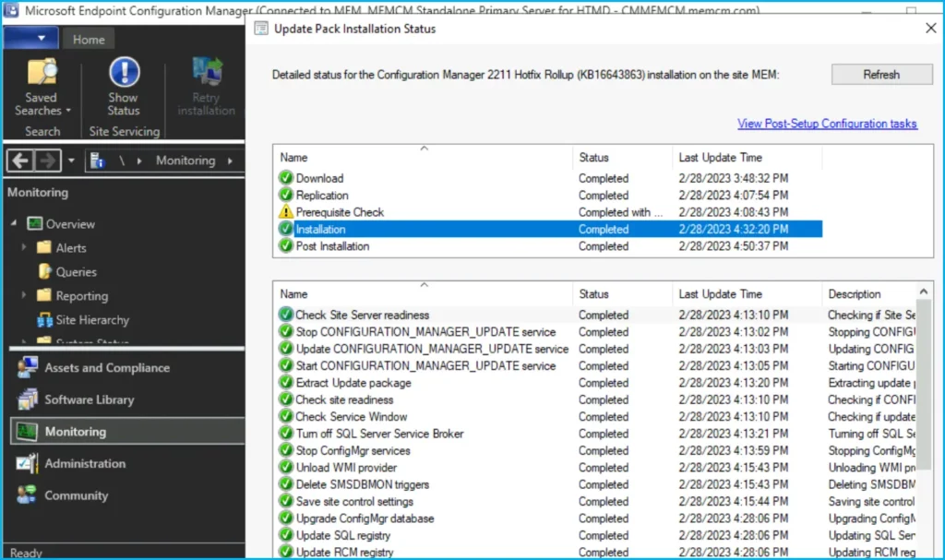Image resolution: width=945 pixels, height=560 pixels.
Task: Click the scroll up arrow in bottom list
Action: [x=923, y=292]
